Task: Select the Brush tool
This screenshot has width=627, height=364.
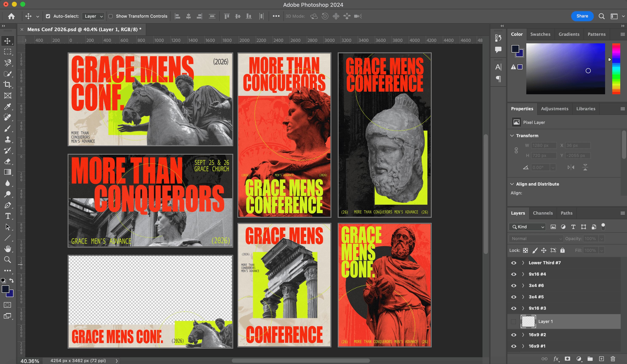Action: (7, 129)
